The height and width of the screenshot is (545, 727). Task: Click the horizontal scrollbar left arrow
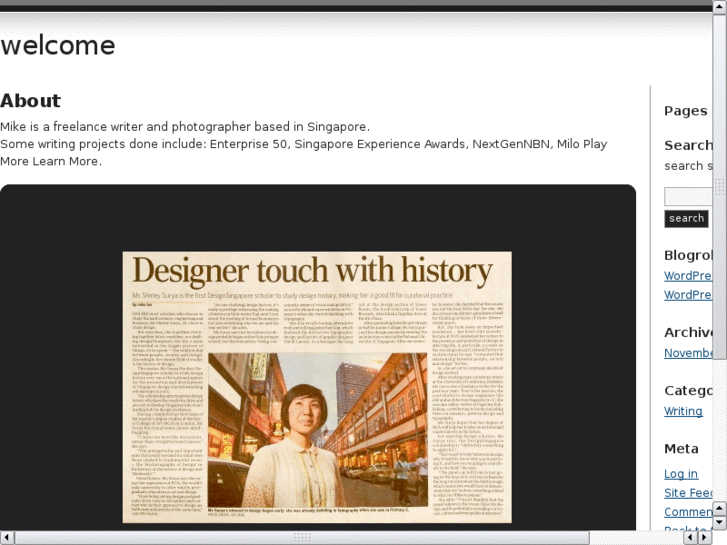pyautogui.click(x=7, y=537)
